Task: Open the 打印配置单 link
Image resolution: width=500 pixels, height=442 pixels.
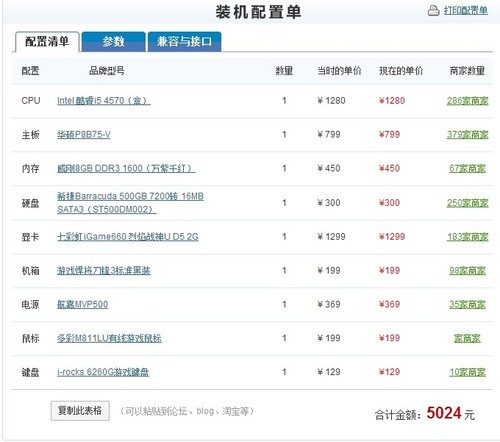Action: click(x=466, y=11)
